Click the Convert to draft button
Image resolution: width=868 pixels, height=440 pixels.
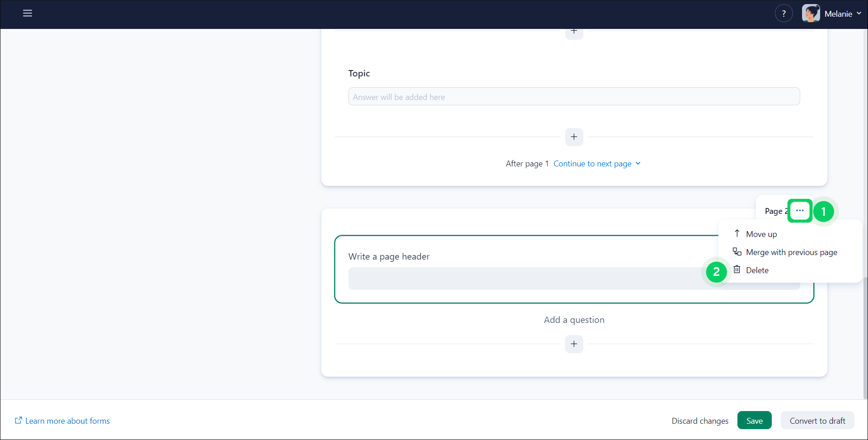pos(817,420)
